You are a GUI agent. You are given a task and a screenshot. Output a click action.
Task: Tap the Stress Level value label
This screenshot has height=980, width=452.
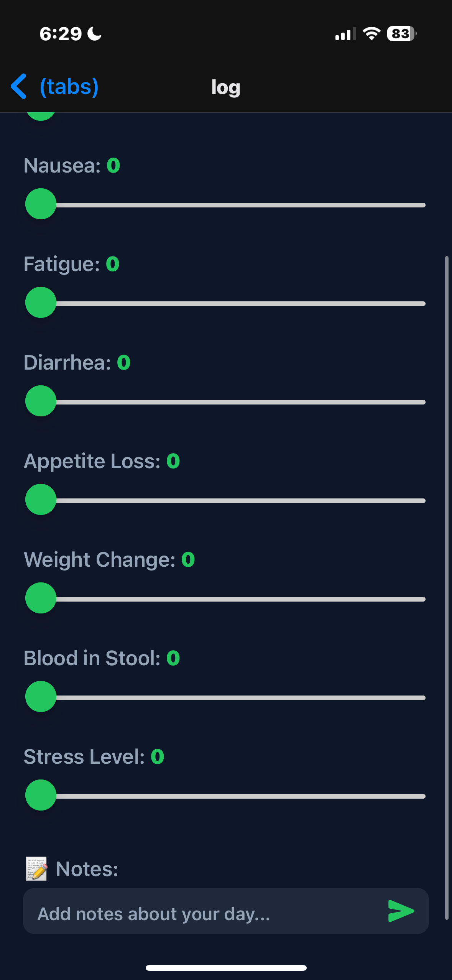[157, 756]
